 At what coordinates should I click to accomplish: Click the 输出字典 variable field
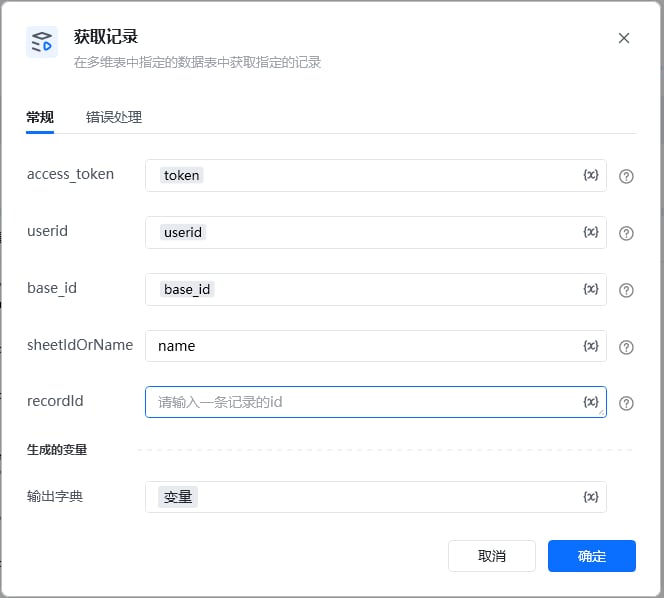[376, 497]
